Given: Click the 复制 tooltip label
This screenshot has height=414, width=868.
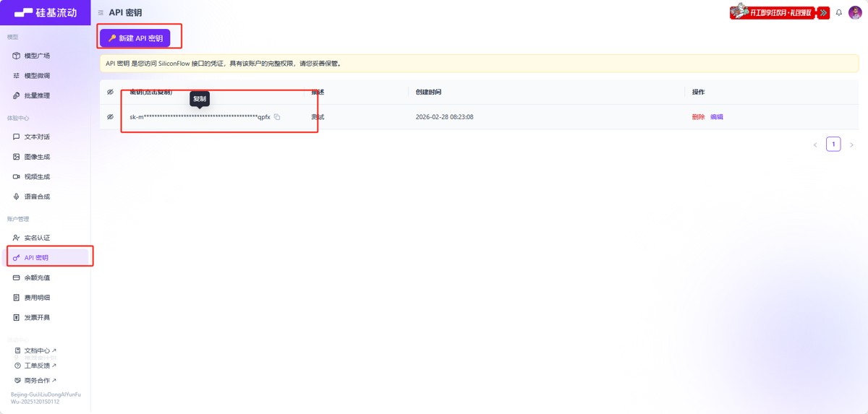Looking at the screenshot, I should coord(200,99).
